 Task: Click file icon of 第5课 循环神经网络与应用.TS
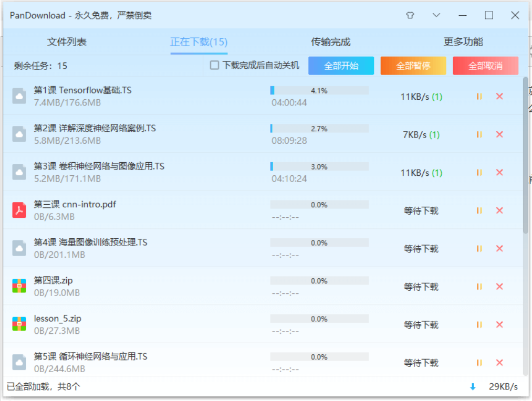(x=19, y=362)
